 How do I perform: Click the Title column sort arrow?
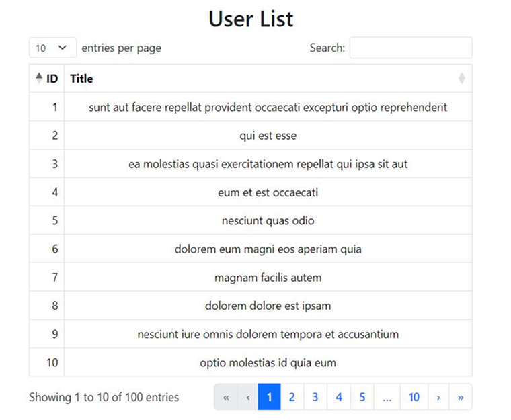[461, 79]
